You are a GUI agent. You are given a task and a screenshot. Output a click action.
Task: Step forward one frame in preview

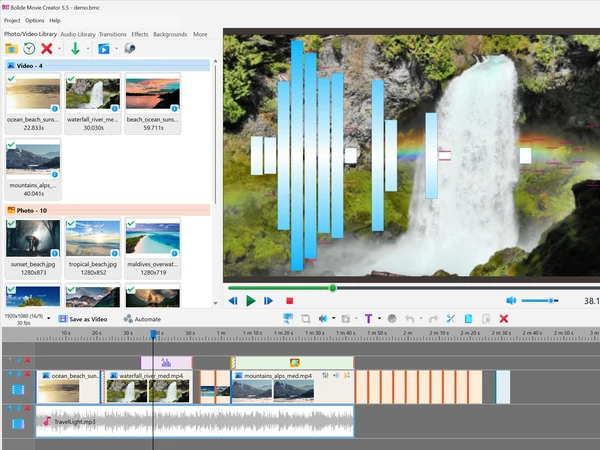click(269, 301)
